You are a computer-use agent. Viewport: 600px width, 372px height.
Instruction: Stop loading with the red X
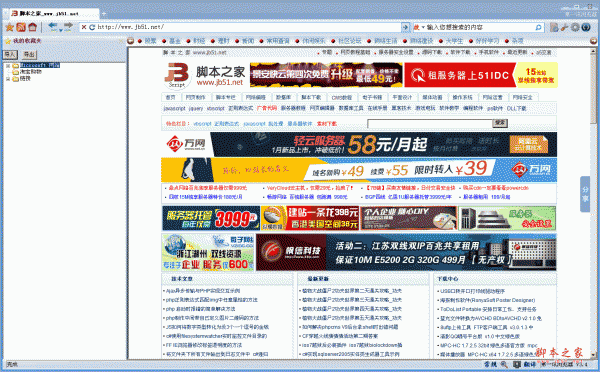84,27
